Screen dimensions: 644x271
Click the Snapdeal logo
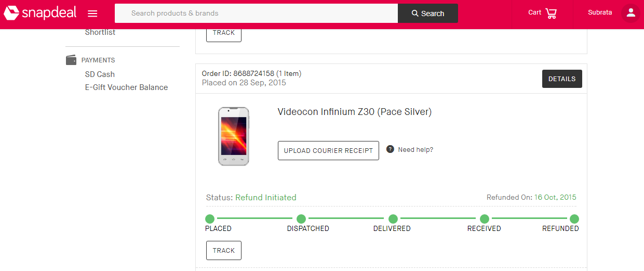40,13
